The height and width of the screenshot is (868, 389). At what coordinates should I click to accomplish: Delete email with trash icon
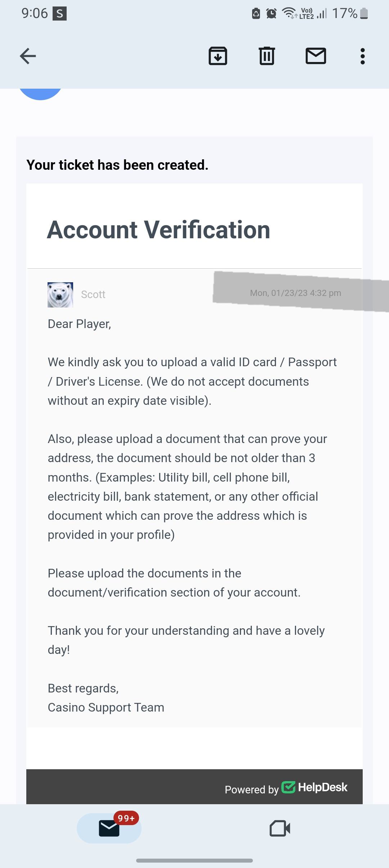point(267,56)
